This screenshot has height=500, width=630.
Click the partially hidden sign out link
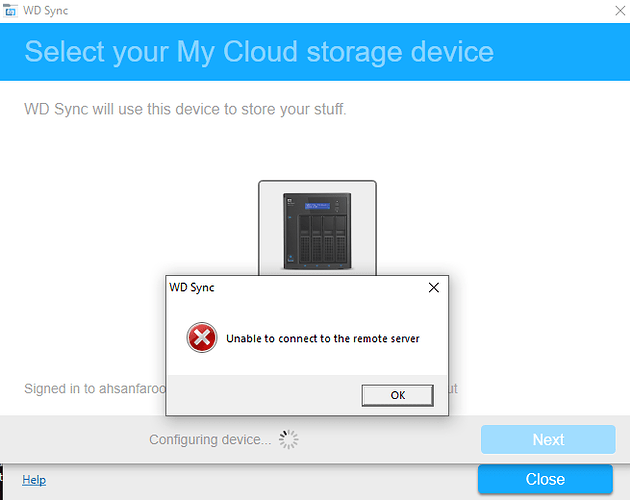(x=453, y=388)
